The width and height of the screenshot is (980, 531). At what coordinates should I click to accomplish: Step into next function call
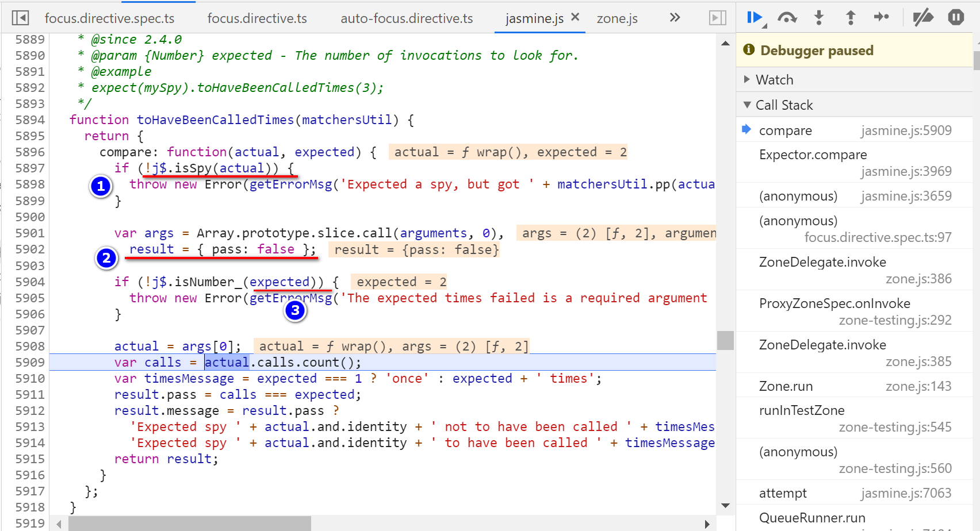click(x=819, y=18)
